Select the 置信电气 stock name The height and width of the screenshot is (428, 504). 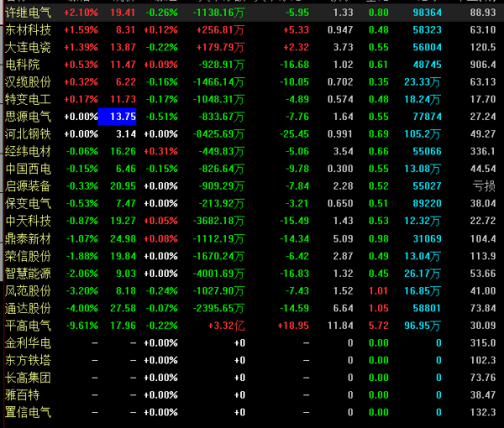[x=28, y=412]
